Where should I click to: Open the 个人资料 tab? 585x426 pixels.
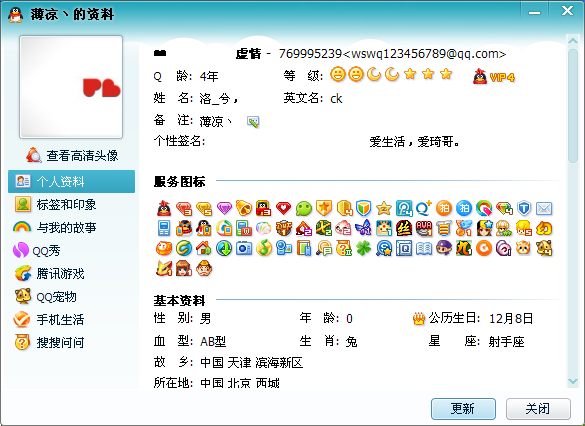(71, 182)
